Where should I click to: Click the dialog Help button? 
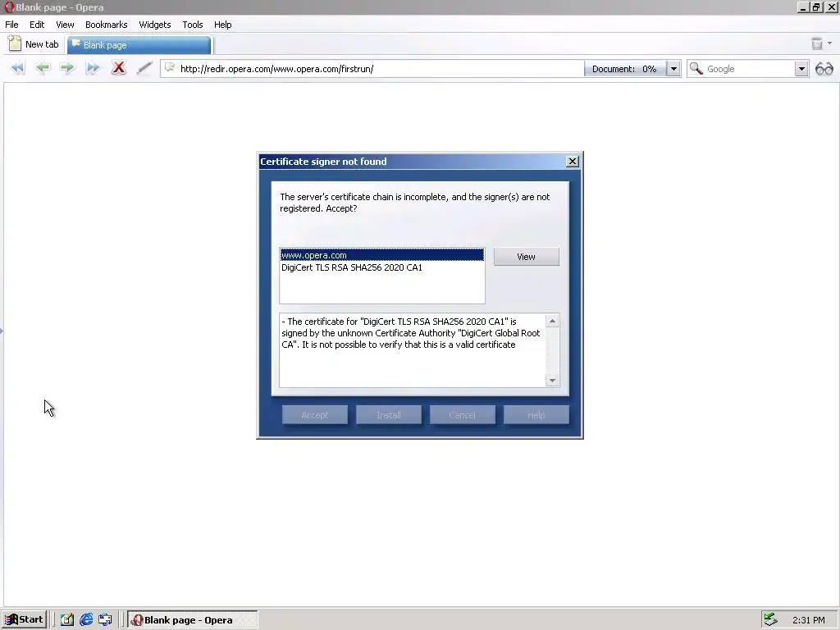point(536,415)
